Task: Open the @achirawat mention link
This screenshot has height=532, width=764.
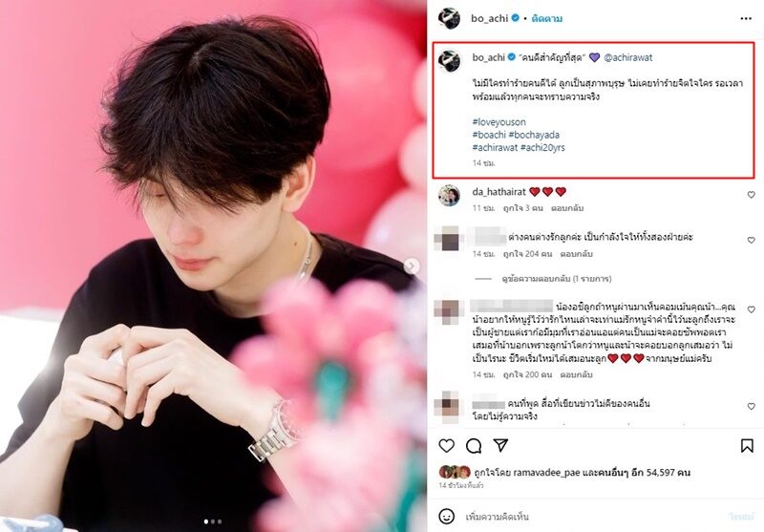Action: coord(628,57)
